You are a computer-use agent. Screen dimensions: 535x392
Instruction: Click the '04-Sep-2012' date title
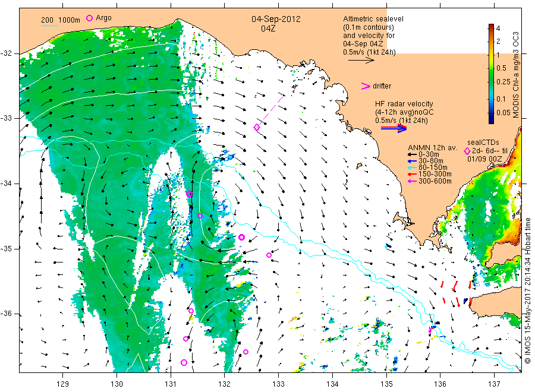pos(276,19)
